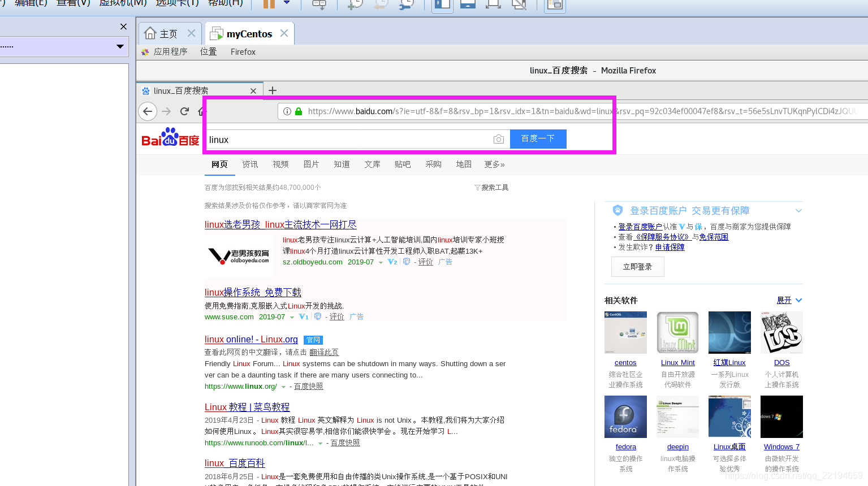Close the linux_百度搜索 browser tab
This screenshot has height=486, width=868.
[x=253, y=91]
